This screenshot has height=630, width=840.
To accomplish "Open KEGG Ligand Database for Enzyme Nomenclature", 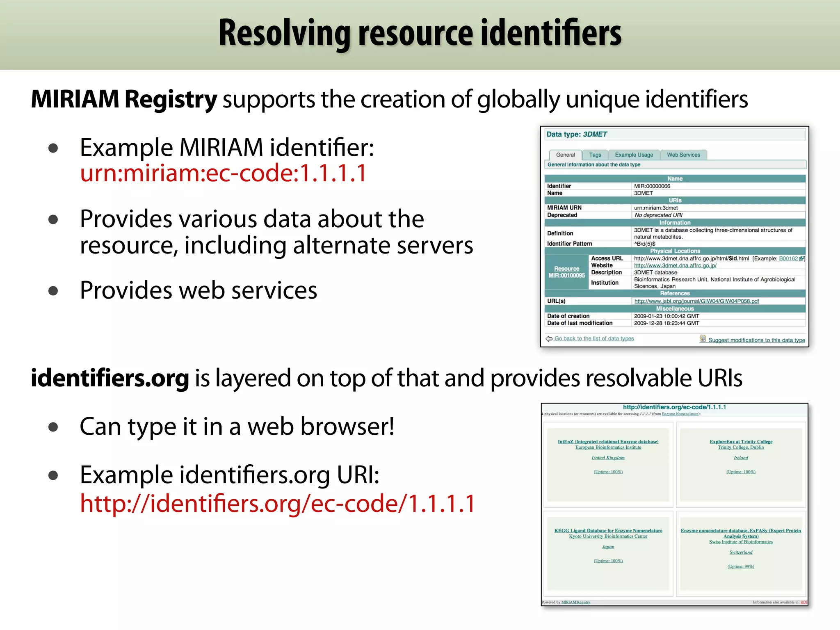I will [x=608, y=531].
